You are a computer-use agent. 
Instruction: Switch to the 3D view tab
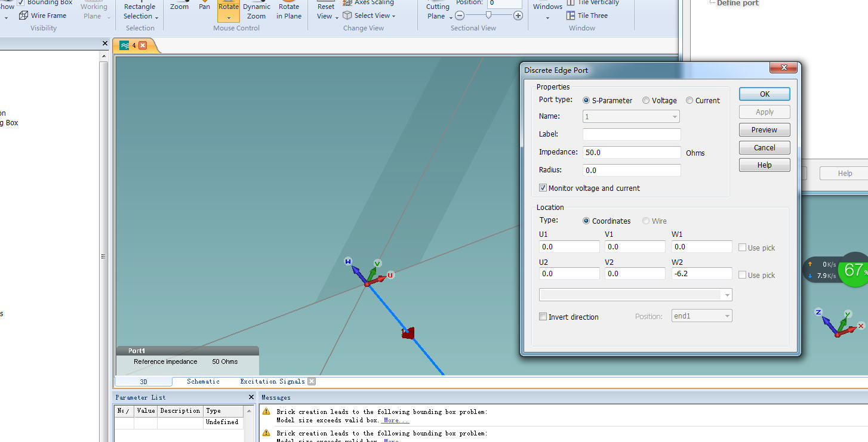tap(143, 381)
